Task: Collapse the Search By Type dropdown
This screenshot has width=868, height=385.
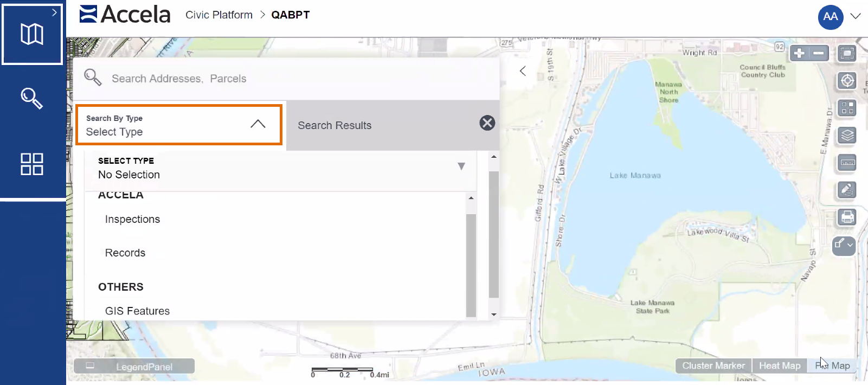Action: pos(258,124)
